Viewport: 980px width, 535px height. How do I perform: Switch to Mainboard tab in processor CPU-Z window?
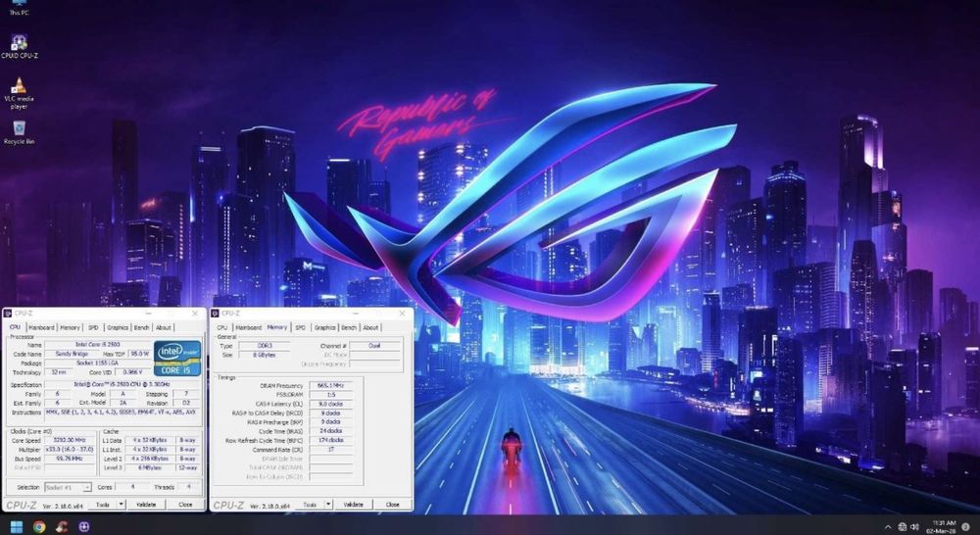coord(42,327)
